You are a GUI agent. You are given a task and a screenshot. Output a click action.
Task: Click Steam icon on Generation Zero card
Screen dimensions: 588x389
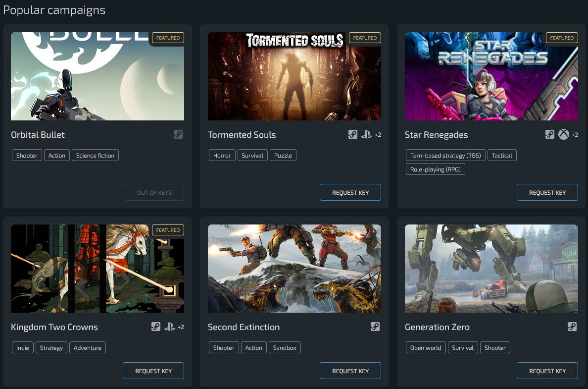(572, 327)
